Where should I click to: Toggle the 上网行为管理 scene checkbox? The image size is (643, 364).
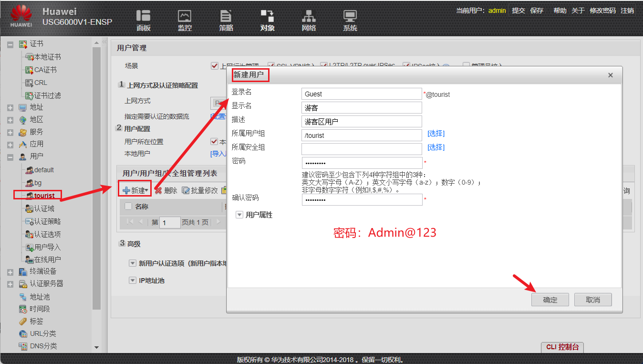tap(215, 66)
